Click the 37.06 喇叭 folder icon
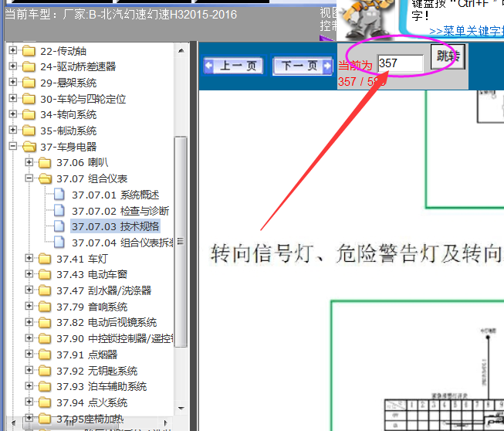 (45, 163)
